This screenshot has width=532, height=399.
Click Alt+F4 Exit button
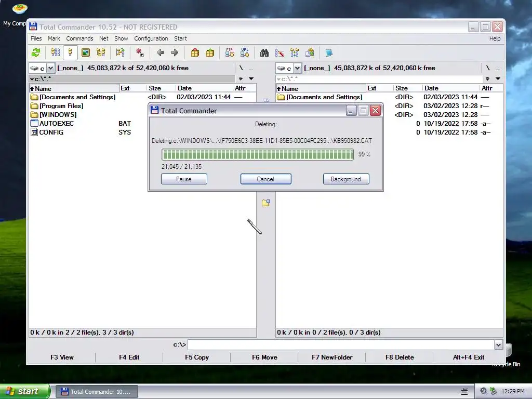pos(468,357)
